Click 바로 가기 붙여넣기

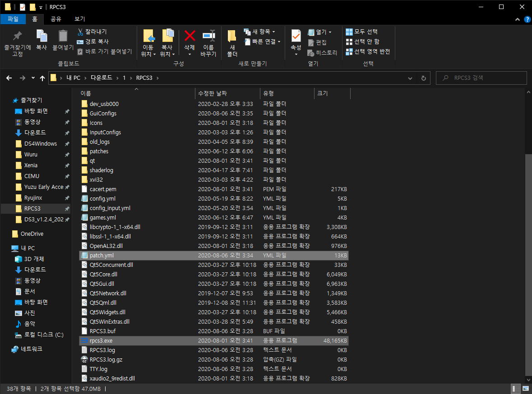pyautogui.click(x=105, y=51)
